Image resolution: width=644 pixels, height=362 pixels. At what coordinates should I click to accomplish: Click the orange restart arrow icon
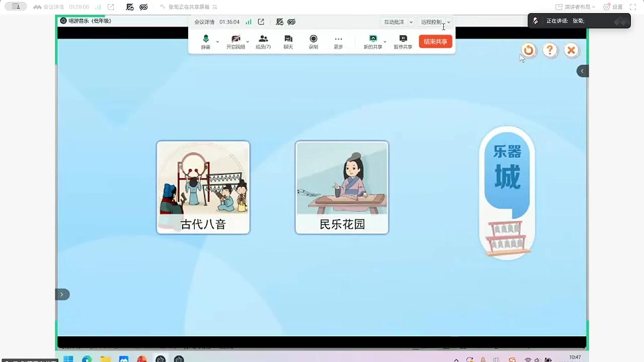528,50
